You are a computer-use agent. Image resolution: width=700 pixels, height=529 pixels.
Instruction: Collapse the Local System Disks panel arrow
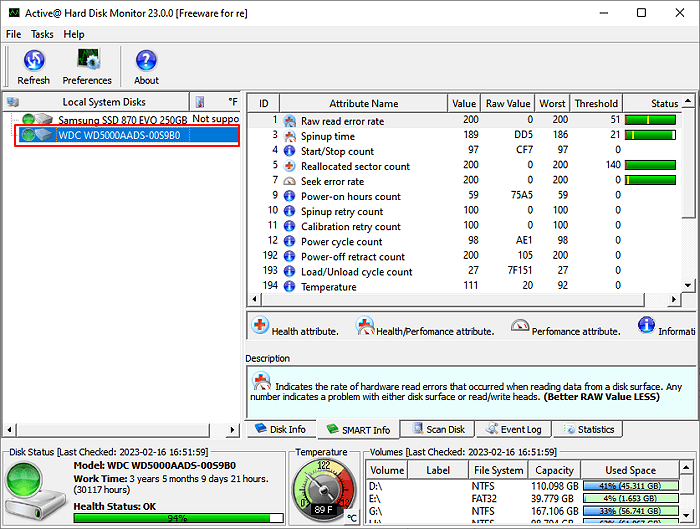(x=13, y=102)
